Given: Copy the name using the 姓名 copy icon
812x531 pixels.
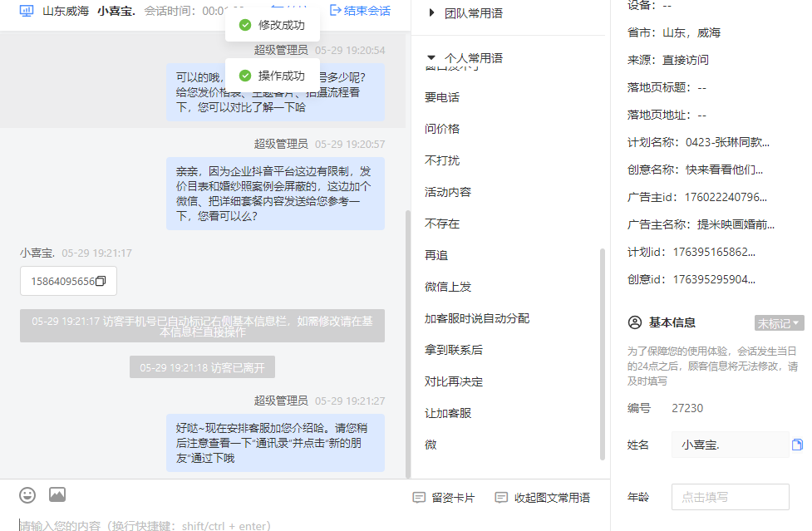Looking at the screenshot, I should click(798, 445).
